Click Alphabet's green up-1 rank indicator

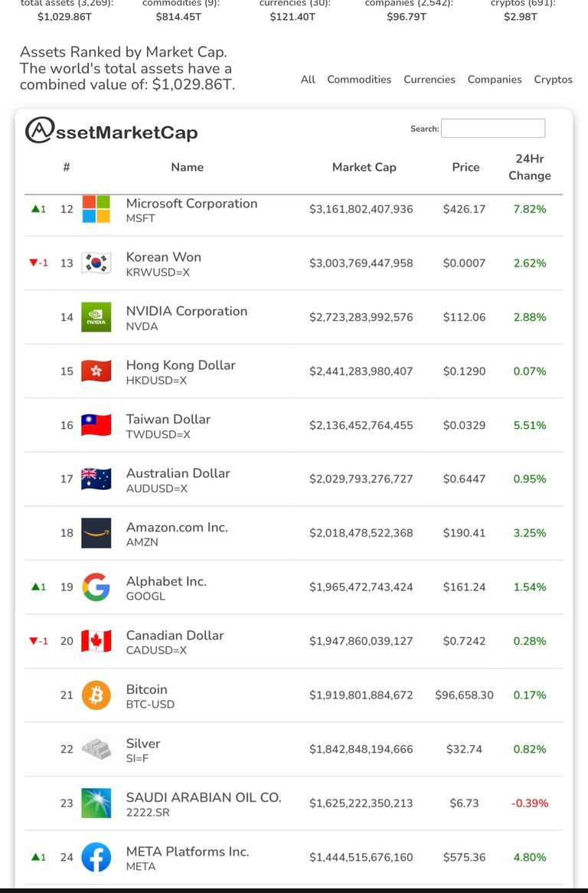tap(39, 587)
